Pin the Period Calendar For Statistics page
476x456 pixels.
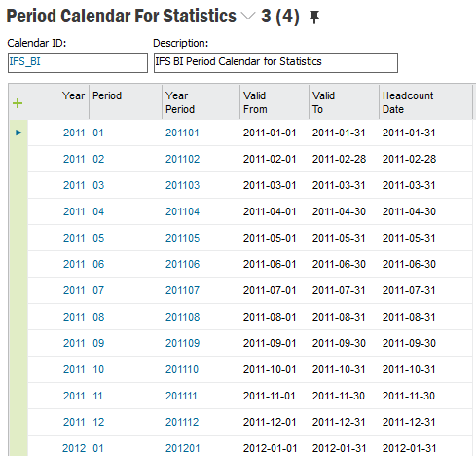pyautogui.click(x=314, y=18)
